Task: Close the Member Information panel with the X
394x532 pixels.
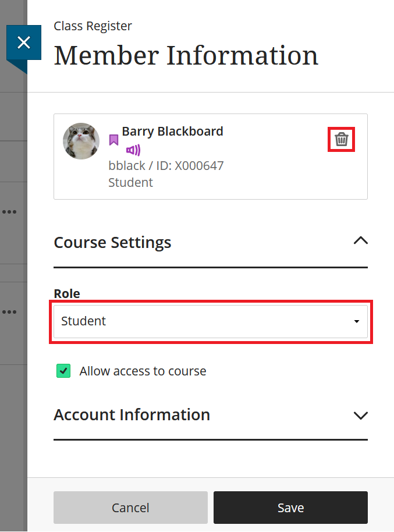Action: coord(24,42)
